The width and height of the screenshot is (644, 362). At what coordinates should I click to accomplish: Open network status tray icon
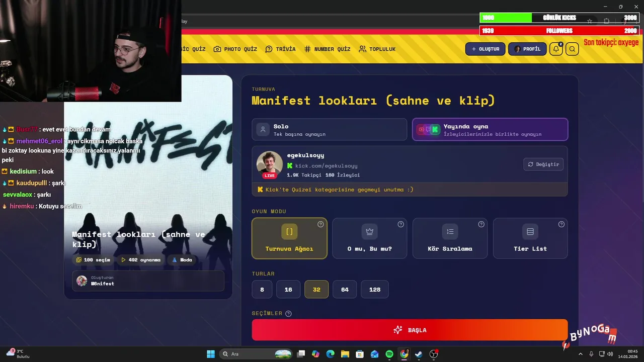(602, 354)
